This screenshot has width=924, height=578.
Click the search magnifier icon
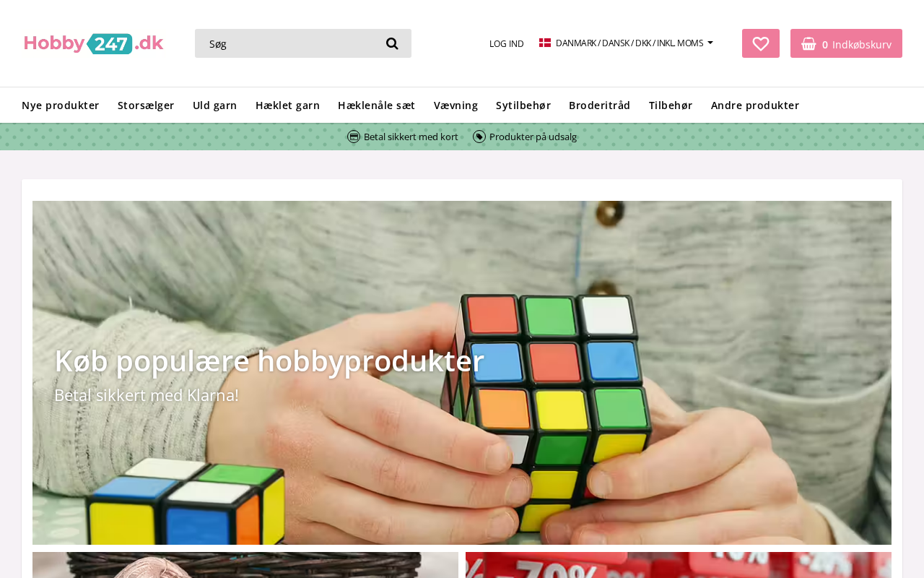point(392,43)
